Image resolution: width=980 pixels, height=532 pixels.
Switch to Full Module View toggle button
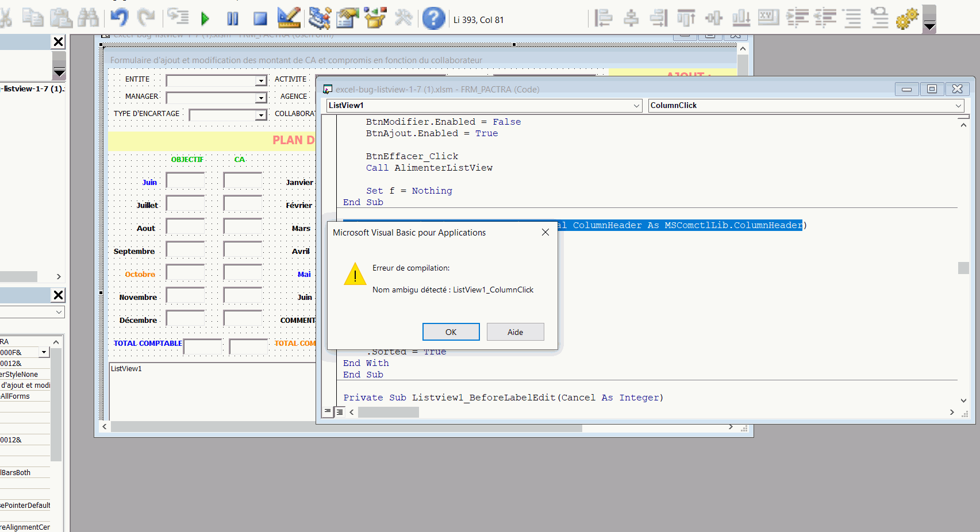[x=340, y=411]
